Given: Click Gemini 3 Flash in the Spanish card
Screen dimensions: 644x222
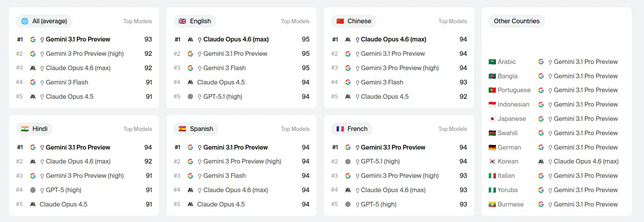Looking at the screenshot, I should pyautogui.click(x=224, y=176).
